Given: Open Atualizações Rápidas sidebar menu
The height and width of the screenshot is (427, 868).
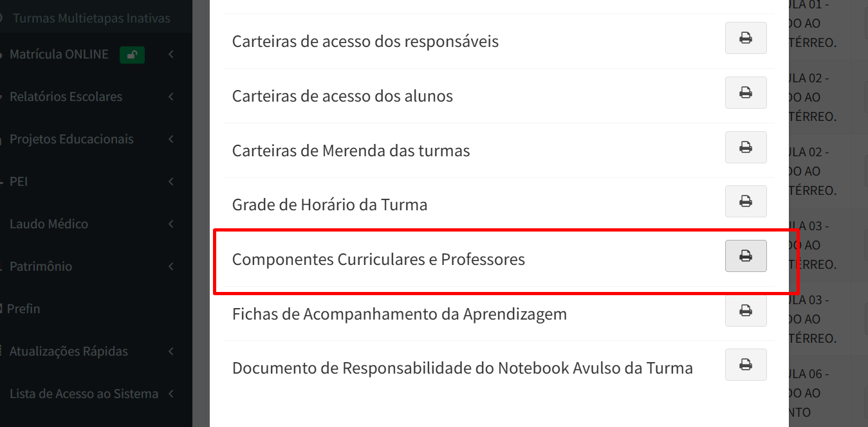Looking at the screenshot, I should click(x=68, y=352).
